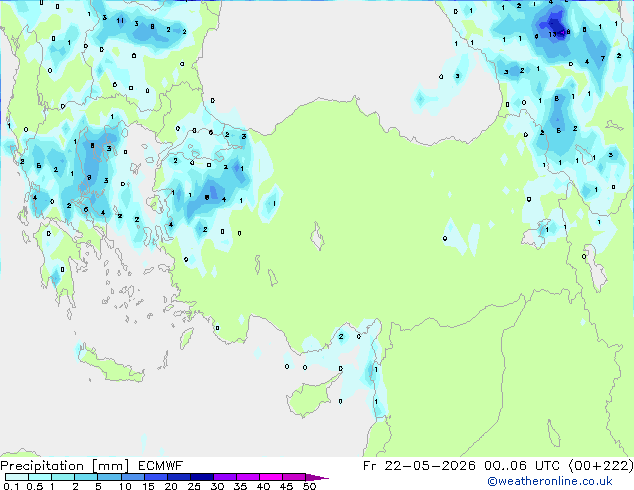Click the legend label '50'
634x490 pixels.
(309, 486)
